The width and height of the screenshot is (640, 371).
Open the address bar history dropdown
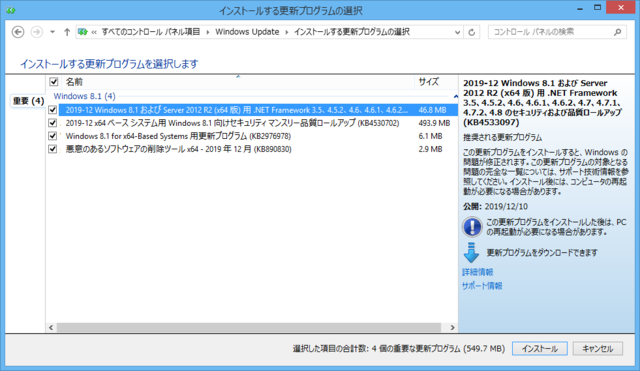coord(457,32)
